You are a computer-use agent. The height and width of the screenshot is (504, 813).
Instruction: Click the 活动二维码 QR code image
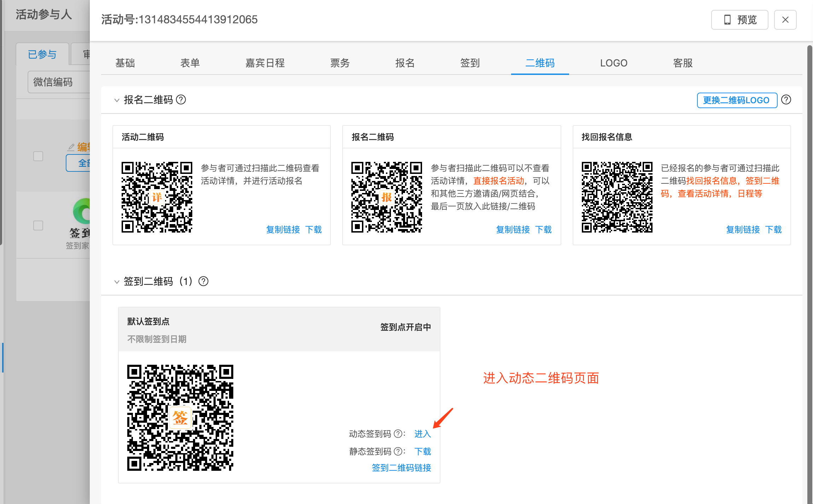pyautogui.click(x=157, y=197)
